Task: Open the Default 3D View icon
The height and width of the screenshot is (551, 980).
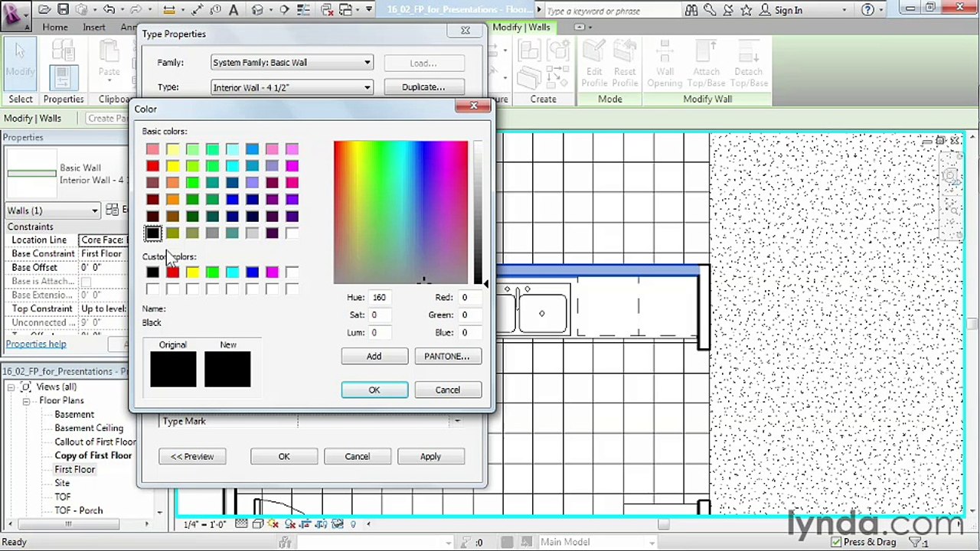Action: 257,10
